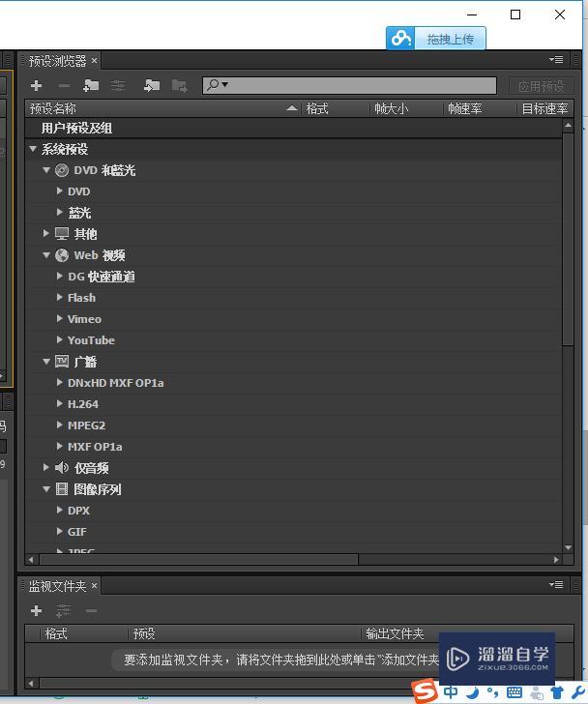588x704 pixels.
Task: Click the TV icon beside 广播
Action: [x=62, y=361]
